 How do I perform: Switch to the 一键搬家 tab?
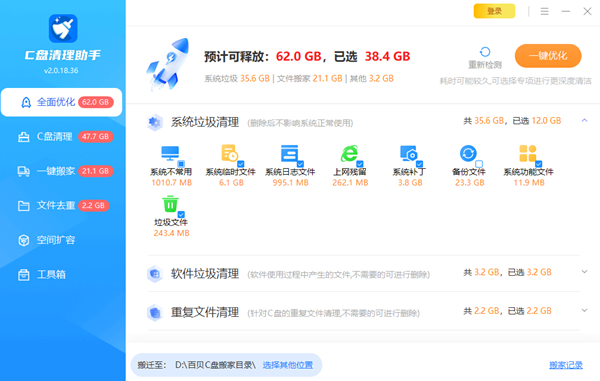pyautogui.click(x=62, y=171)
